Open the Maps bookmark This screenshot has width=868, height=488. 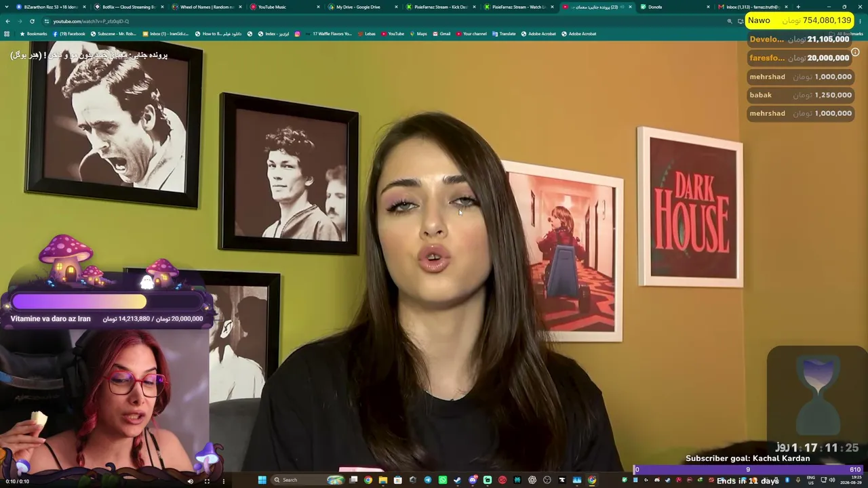tap(418, 34)
